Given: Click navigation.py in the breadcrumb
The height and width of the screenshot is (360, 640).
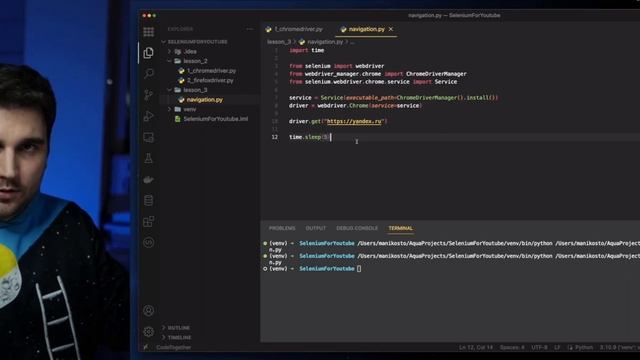Looking at the screenshot, I should click(325, 42).
